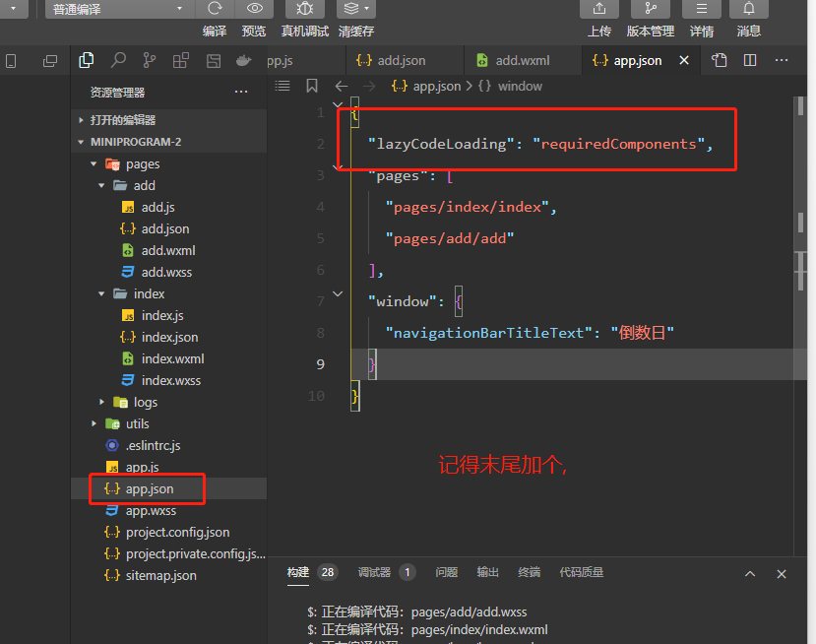Open sitemap.json in the file tree
Screen dimensions: 816x644
click(160, 576)
